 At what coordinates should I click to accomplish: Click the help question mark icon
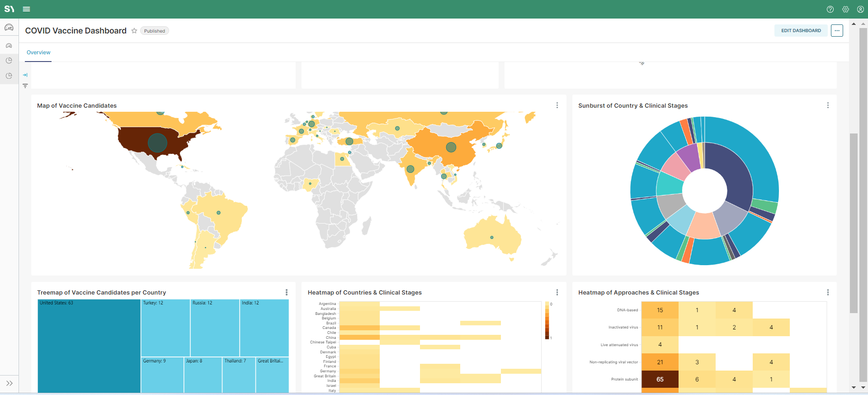(830, 9)
